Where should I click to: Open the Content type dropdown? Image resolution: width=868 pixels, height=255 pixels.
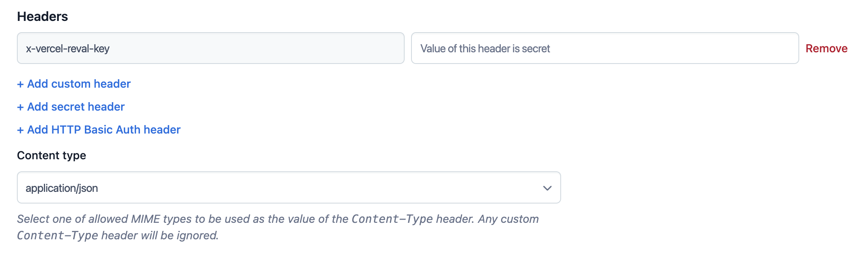[x=289, y=187]
